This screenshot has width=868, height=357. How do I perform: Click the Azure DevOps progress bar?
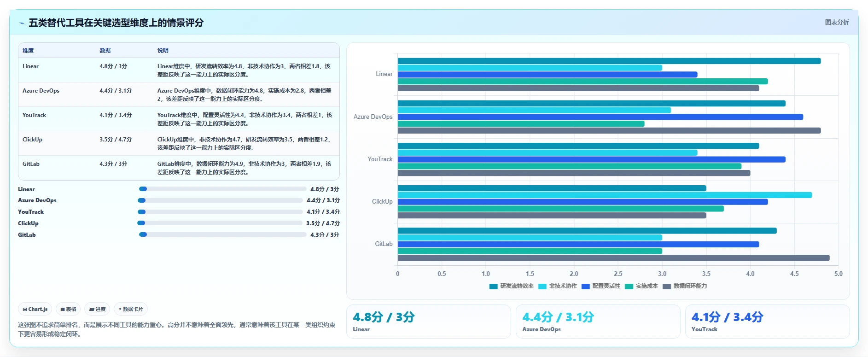[x=220, y=200]
